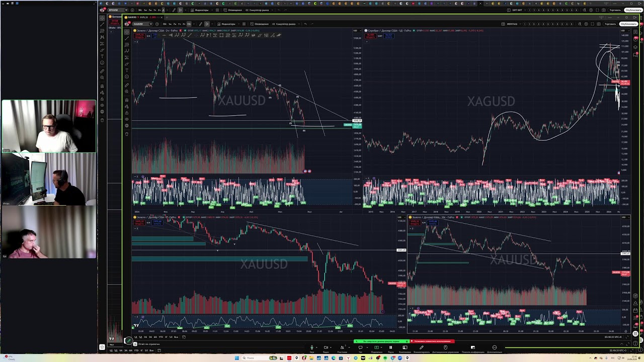644x362 pixels.
Task: Open chart patterns tools in front XAUUSD window
Action: click(127, 51)
